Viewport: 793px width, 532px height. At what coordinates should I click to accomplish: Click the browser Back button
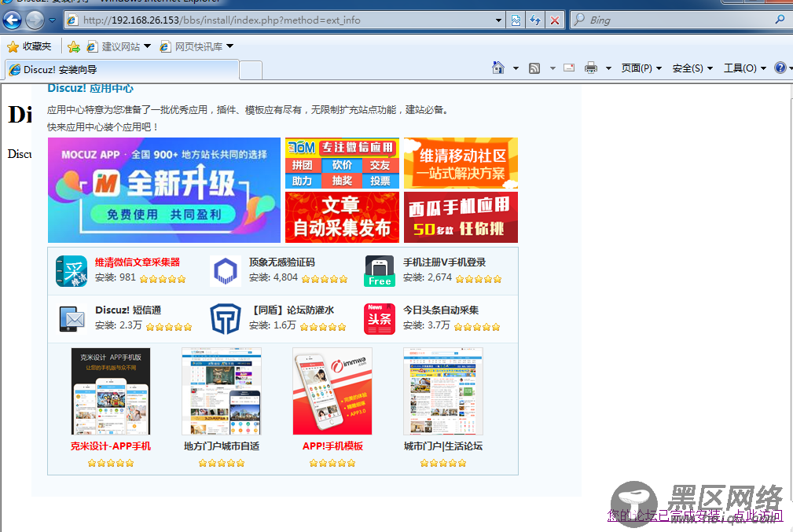(x=12, y=20)
